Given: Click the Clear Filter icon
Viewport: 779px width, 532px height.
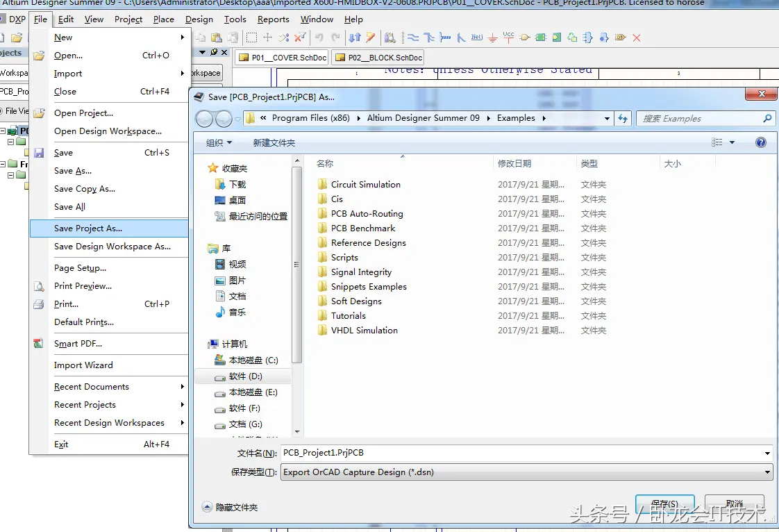Looking at the screenshot, I should click(x=299, y=38).
